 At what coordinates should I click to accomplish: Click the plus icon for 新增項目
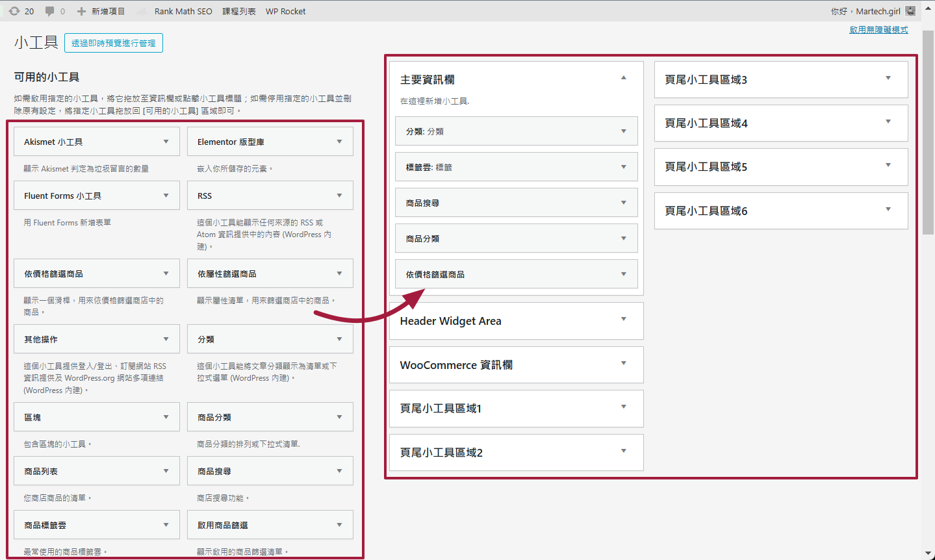coord(81,11)
